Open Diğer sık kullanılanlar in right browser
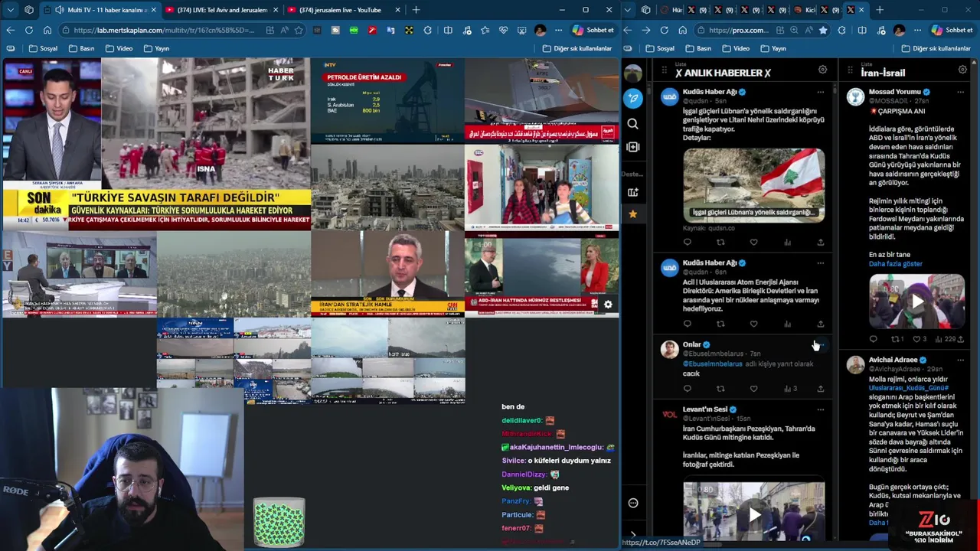The width and height of the screenshot is (980, 551). 936,48
